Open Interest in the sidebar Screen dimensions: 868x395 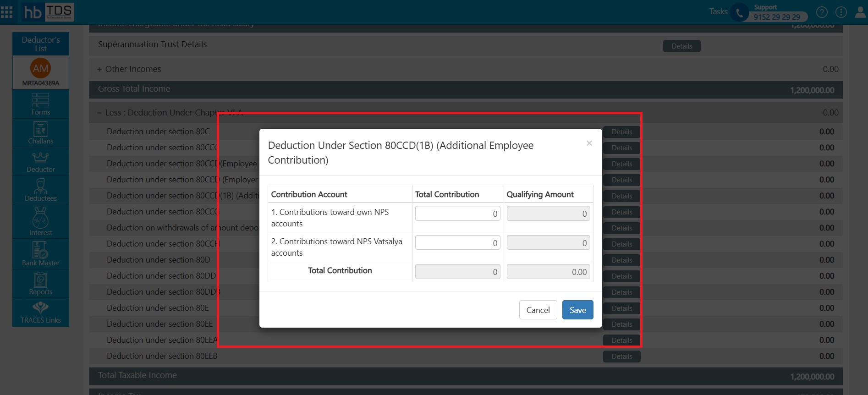click(41, 221)
